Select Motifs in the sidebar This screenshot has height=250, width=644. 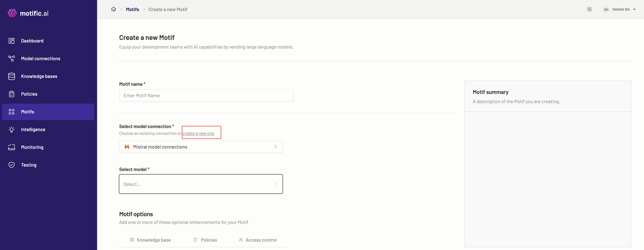pyautogui.click(x=48, y=112)
